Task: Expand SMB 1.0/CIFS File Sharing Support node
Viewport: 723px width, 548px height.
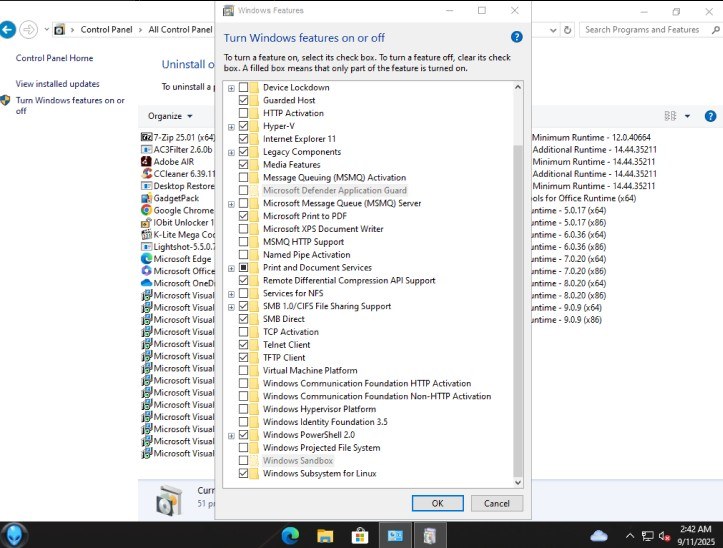Action: [x=231, y=307]
